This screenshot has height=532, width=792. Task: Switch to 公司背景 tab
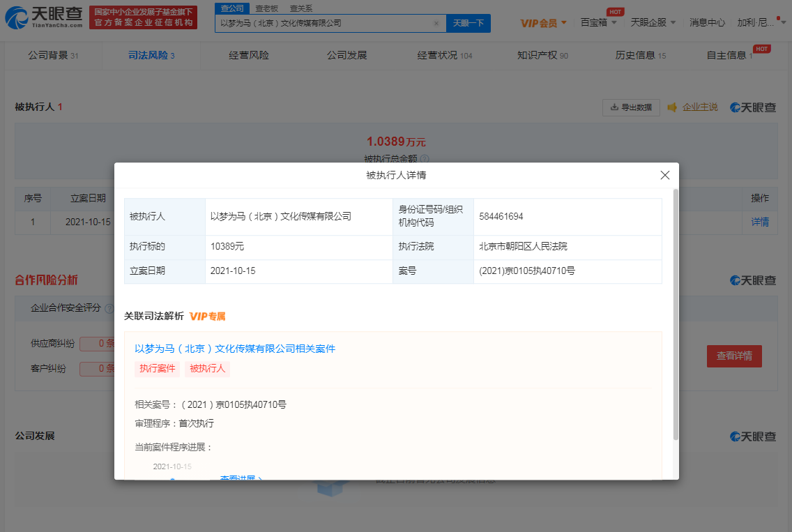(x=53, y=56)
